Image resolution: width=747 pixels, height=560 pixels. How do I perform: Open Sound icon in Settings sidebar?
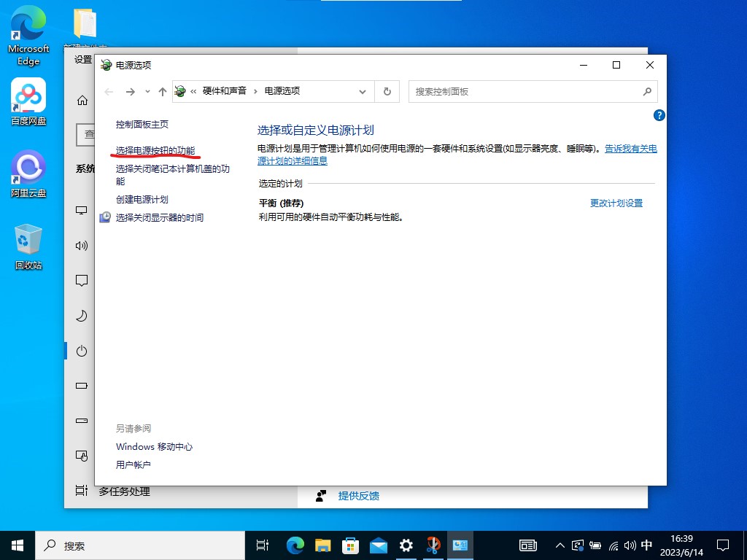(82, 246)
